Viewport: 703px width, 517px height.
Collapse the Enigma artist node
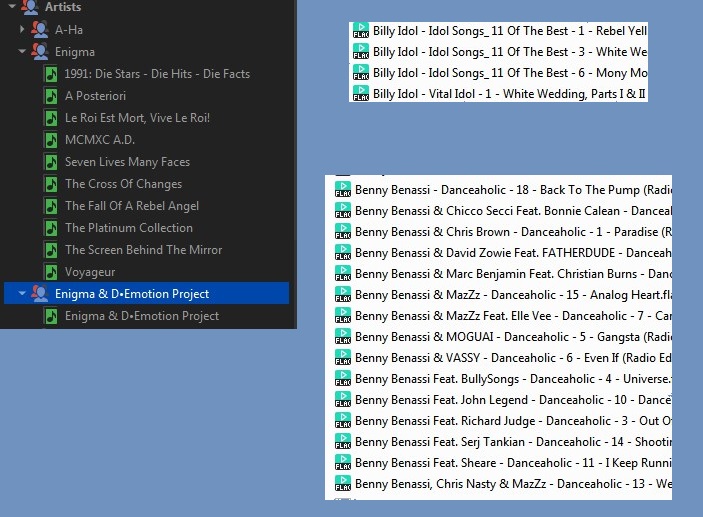(22, 52)
